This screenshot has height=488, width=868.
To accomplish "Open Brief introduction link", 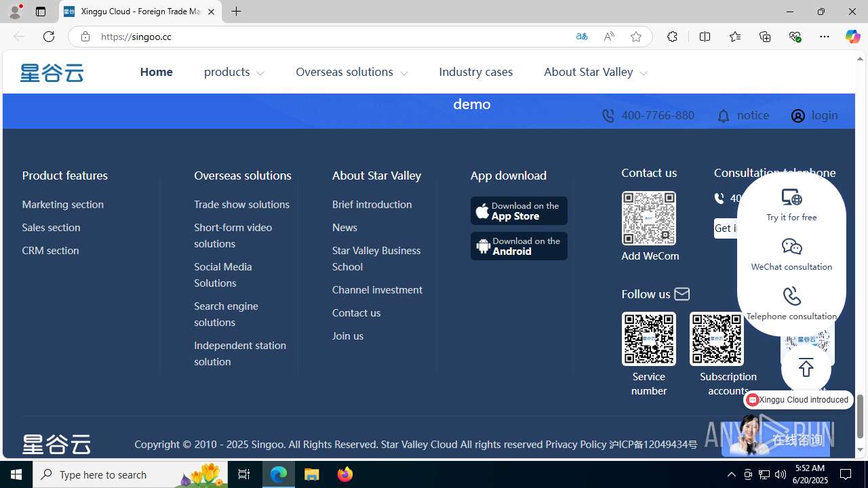I will point(372,204).
